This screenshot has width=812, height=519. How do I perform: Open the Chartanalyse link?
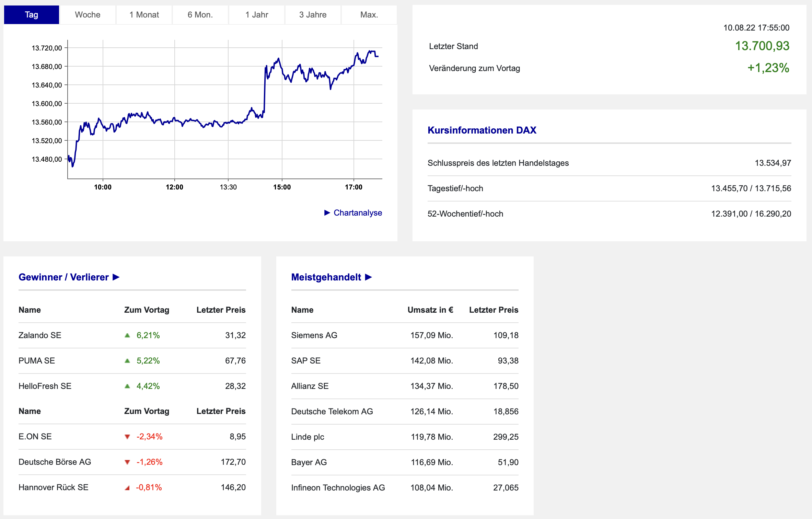[x=358, y=213]
